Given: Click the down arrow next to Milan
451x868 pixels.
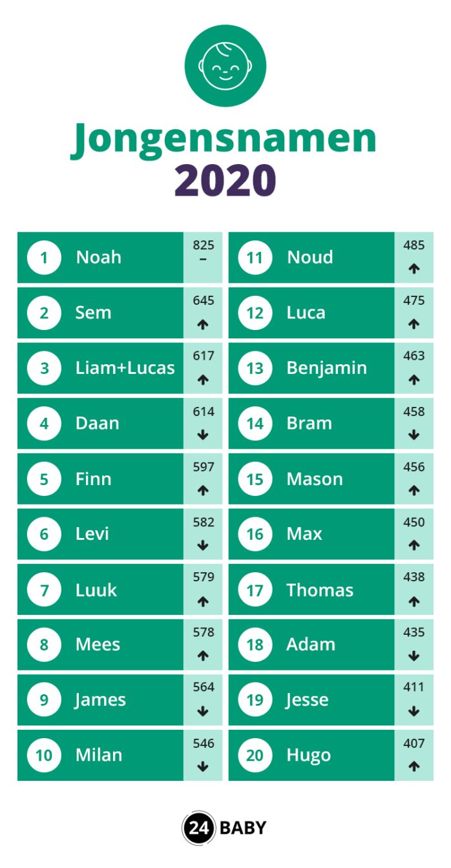Looking at the screenshot, I should point(203,767).
